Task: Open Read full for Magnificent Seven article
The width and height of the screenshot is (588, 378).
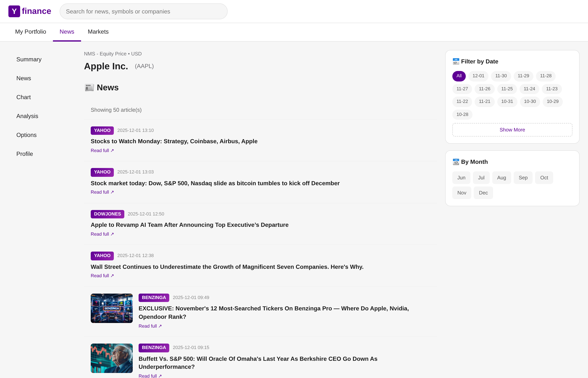Action: 102,276
